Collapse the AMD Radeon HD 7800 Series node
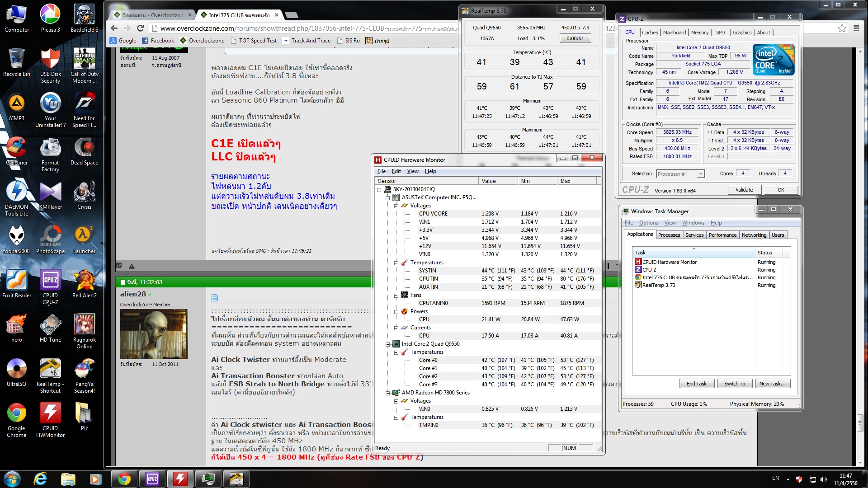 (387, 393)
